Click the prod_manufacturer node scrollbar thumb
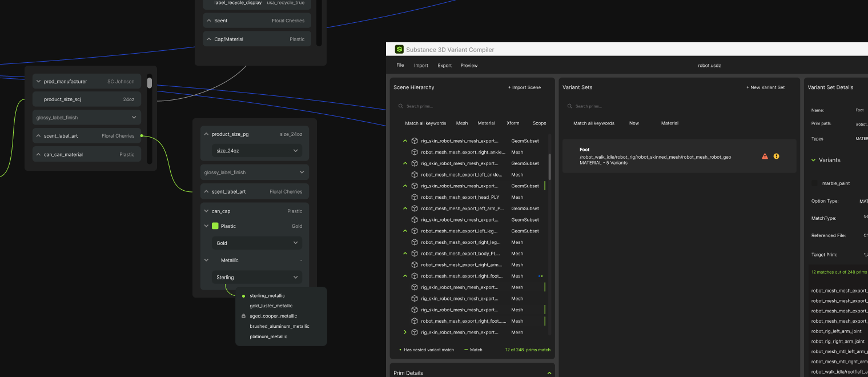 pos(149,83)
